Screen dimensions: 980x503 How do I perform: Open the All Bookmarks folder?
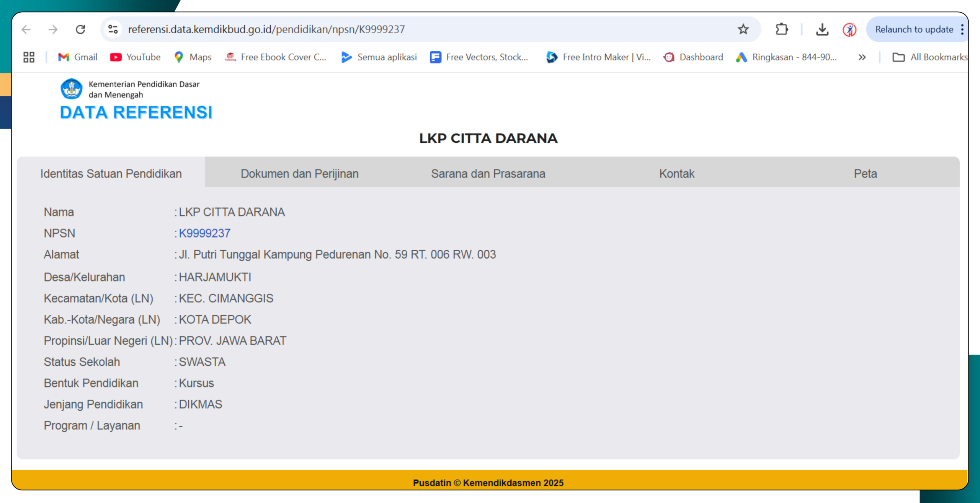(930, 57)
